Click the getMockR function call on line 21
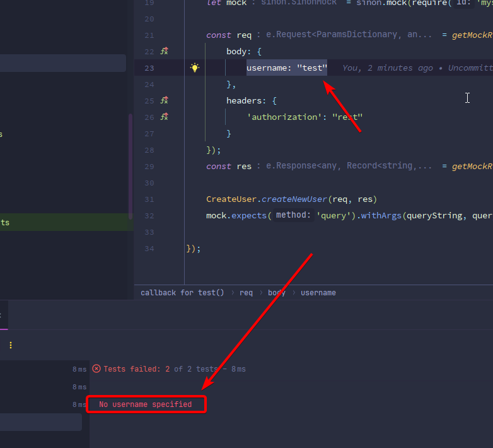The image size is (493, 448). 472,35
